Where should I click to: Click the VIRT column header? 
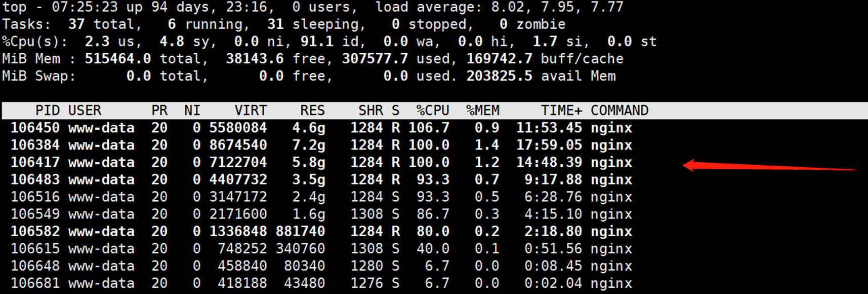point(251,111)
